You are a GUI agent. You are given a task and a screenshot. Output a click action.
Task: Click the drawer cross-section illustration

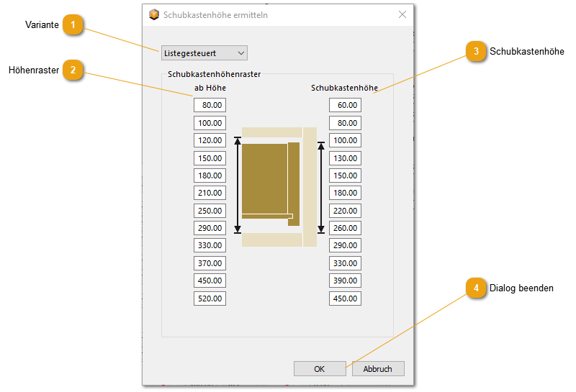pyautogui.click(x=279, y=187)
